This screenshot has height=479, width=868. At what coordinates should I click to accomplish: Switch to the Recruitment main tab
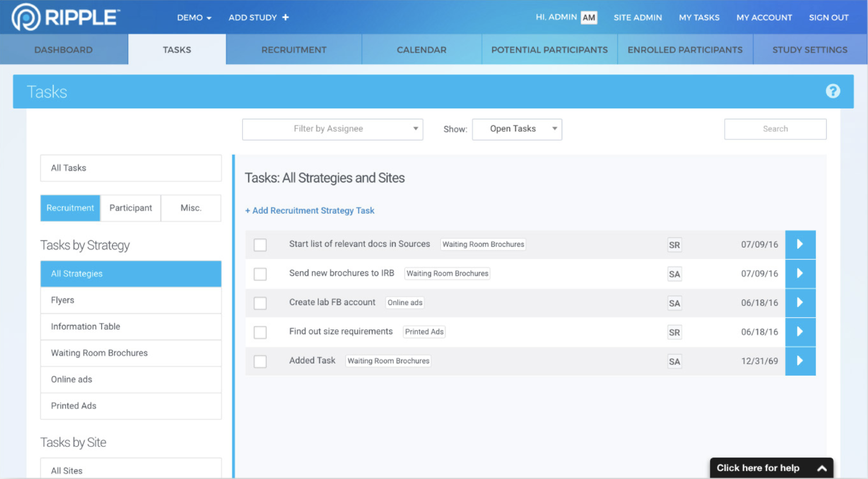(294, 50)
